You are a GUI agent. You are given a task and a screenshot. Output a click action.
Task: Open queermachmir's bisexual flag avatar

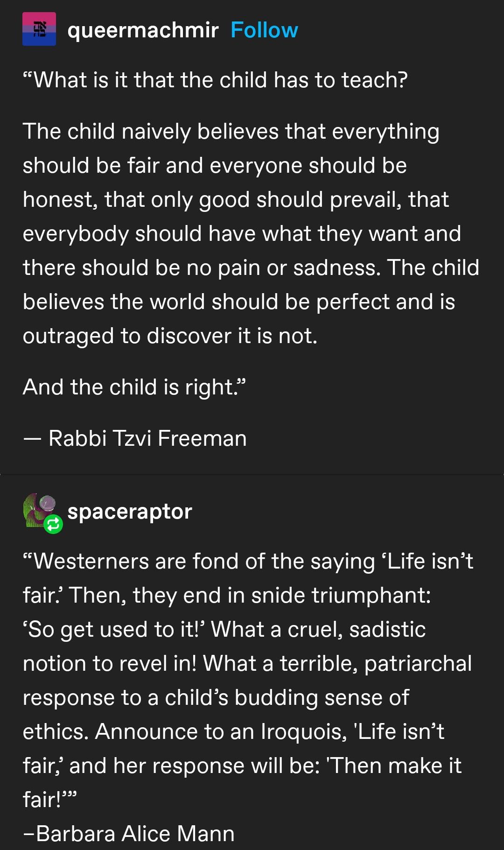(x=39, y=29)
